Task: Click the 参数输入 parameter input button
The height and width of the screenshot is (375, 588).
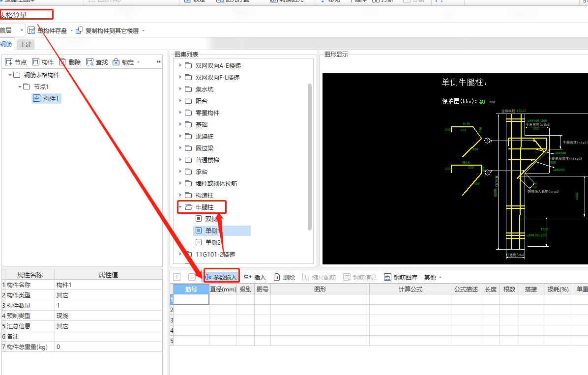Action: [x=222, y=277]
